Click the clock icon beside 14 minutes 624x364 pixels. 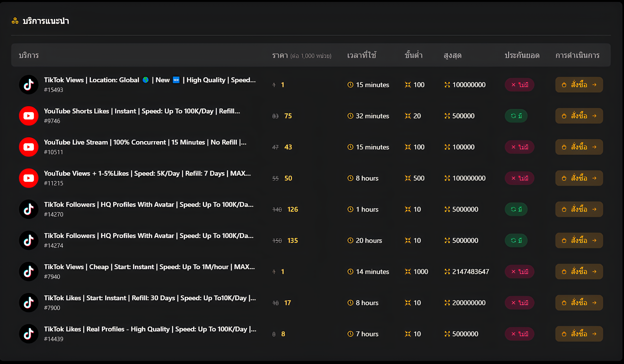pyautogui.click(x=350, y=272)
